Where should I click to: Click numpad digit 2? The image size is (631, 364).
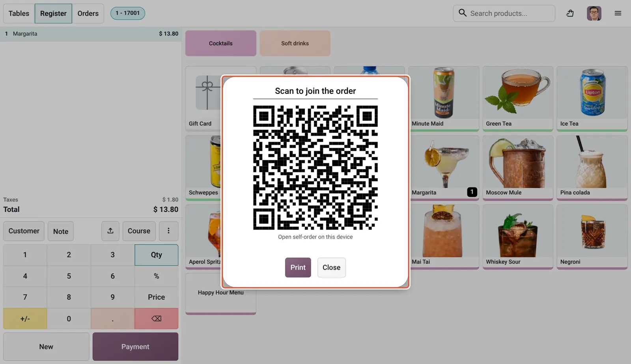69,255
